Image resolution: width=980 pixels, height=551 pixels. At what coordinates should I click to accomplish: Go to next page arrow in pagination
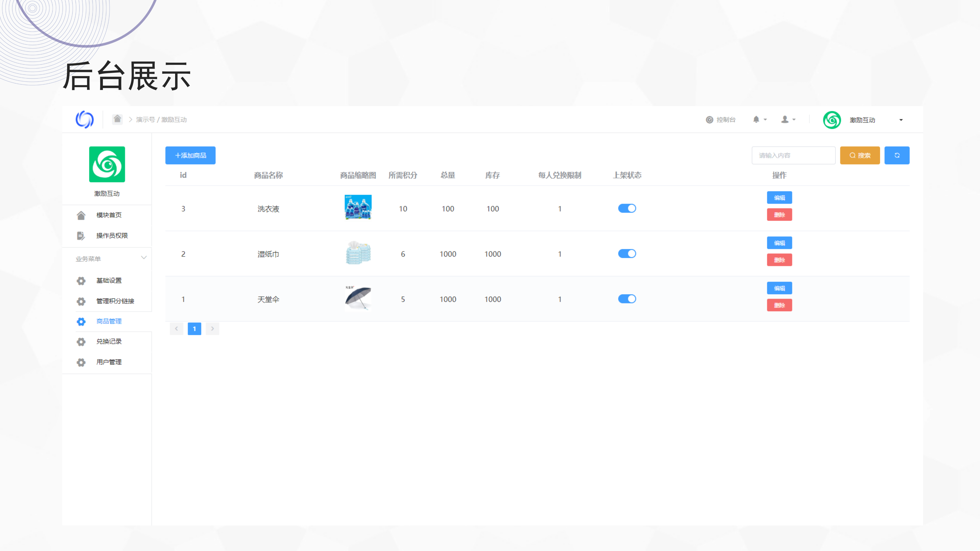pyautogui.click(x=212, y=329)
